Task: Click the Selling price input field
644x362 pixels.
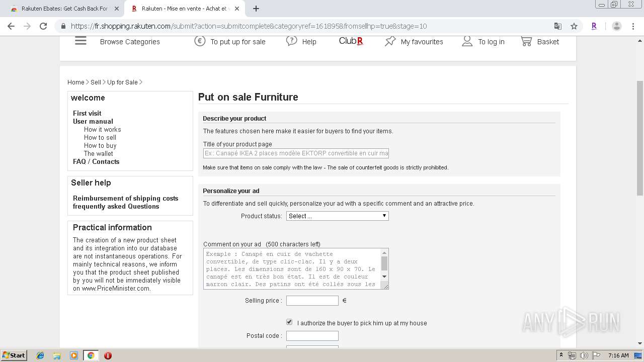Action: point(312,301)
